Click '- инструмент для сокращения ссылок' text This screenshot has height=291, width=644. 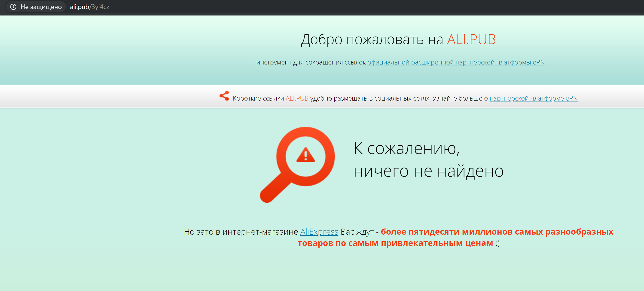click(x=309, y=62)
